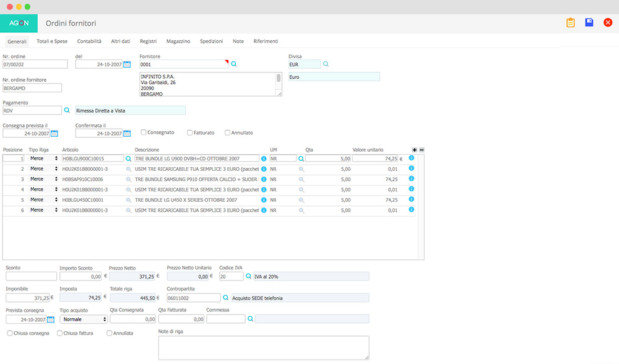This screenshot has height=364, width=619.
Task: Click the orange clipboard icon in header
Action: click(x=571, y=22)
